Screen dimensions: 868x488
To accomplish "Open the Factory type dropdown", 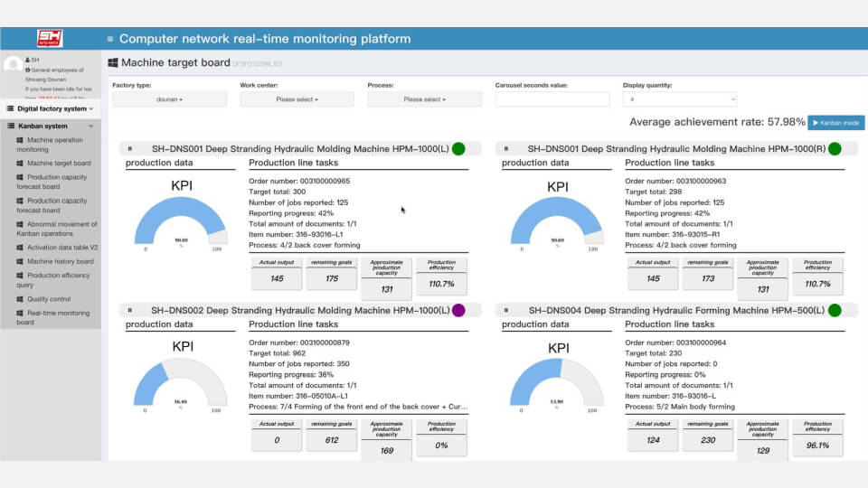I will coord(169,99).
